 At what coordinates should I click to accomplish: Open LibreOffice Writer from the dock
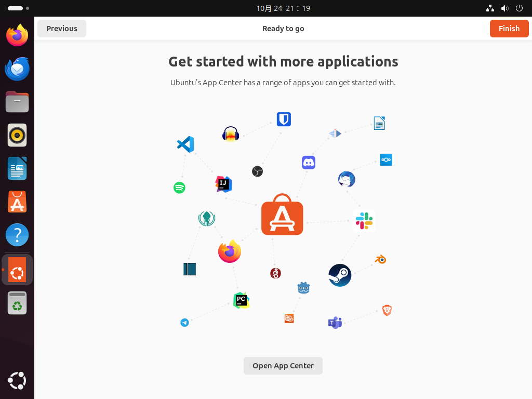(x=17, y=168)
